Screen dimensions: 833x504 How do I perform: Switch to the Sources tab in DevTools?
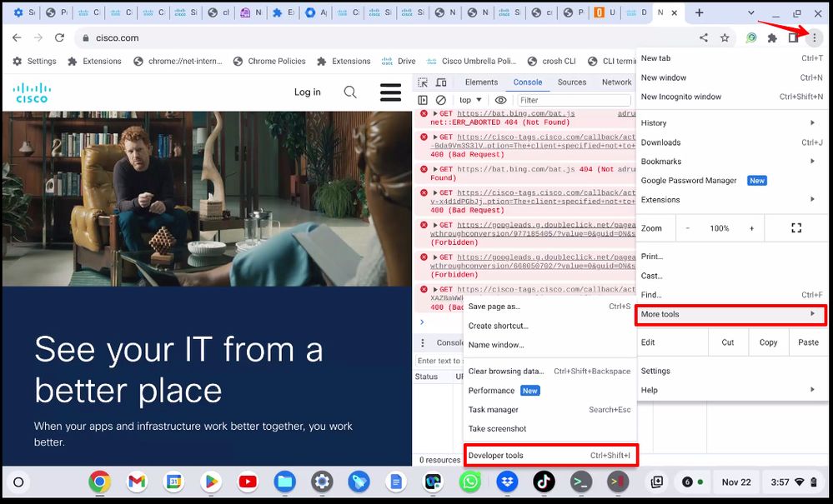(572, 82)
